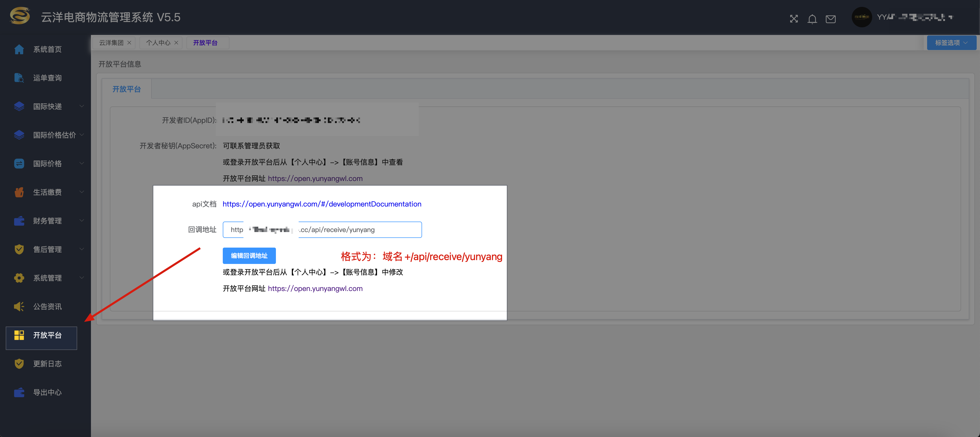Toggle fullscreen with the expand icon
This screenshot has width=980, height=437.
pyautogui.click(x=794, y=19)
